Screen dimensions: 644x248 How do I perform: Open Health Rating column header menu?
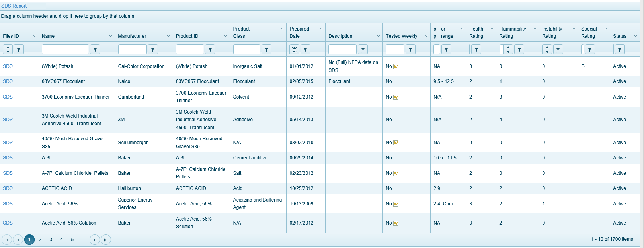click(x=492, y=29)
